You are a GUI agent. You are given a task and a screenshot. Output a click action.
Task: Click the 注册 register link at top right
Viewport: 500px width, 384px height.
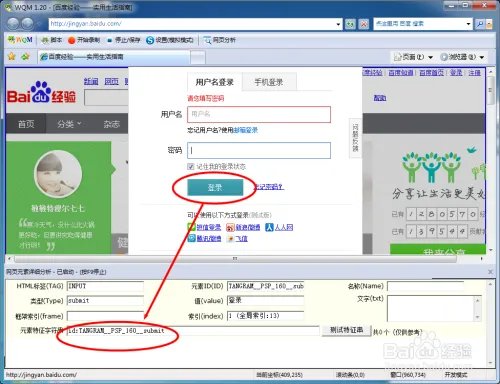474,72
